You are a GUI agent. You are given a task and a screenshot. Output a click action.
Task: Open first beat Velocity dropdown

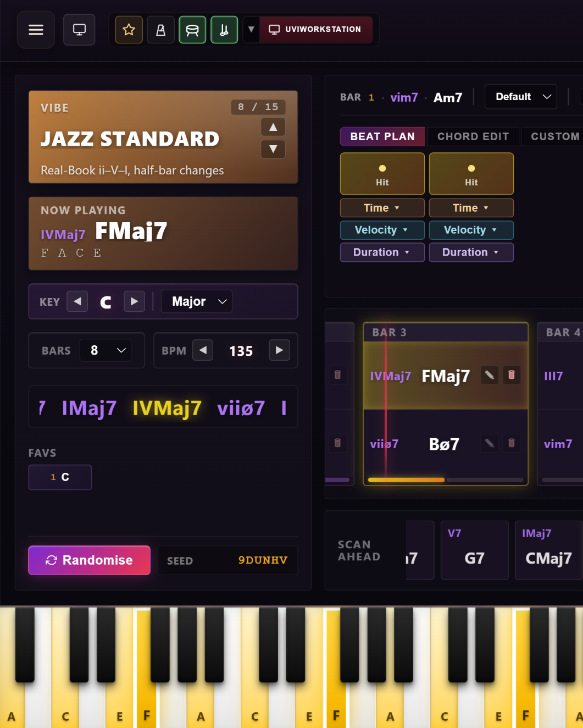[382, 230]
